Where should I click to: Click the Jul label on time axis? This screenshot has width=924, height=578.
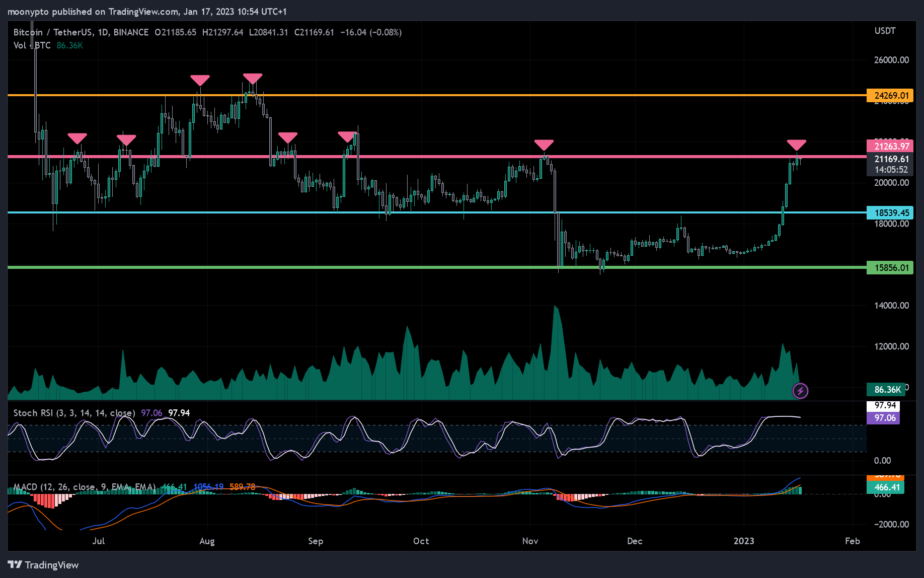(x=99, y=541)
